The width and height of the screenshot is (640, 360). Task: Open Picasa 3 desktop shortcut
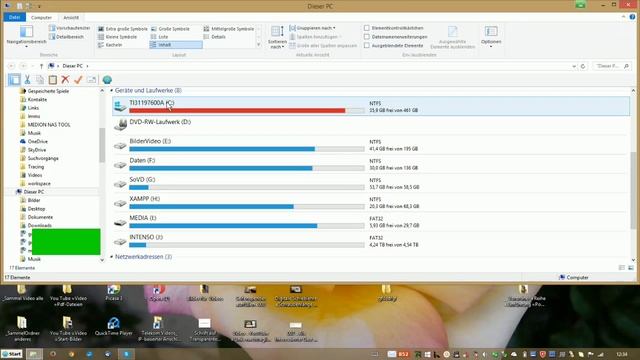(113, 293)
